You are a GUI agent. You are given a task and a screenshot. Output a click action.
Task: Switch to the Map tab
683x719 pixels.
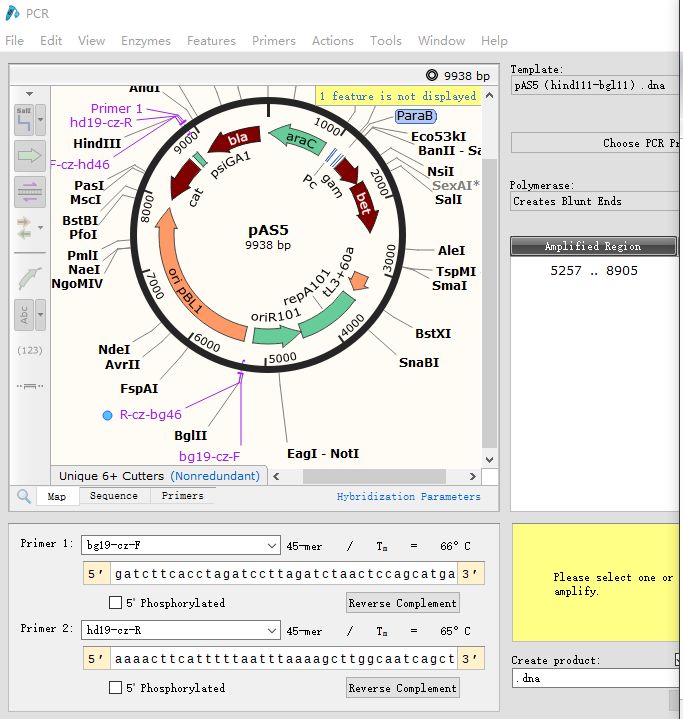click(57, 496)
